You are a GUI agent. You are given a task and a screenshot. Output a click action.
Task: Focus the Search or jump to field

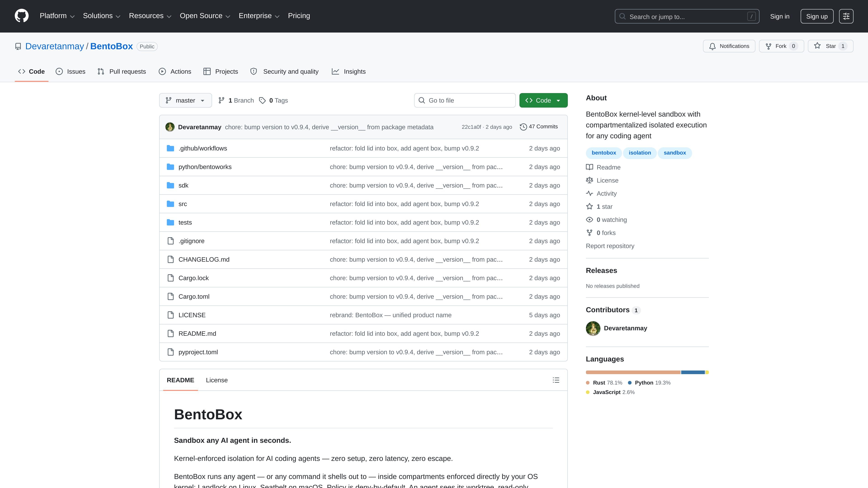click(687, 16)
